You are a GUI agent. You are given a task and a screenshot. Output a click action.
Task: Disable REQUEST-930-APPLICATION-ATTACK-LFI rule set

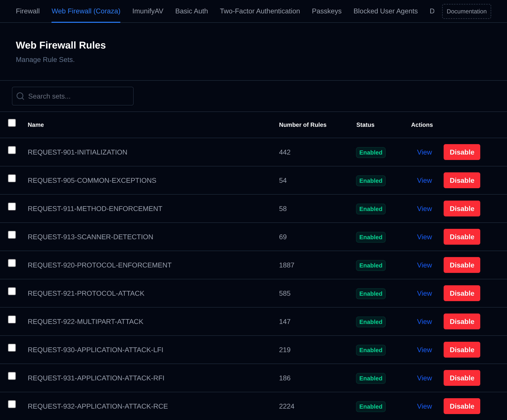(462, 350)
